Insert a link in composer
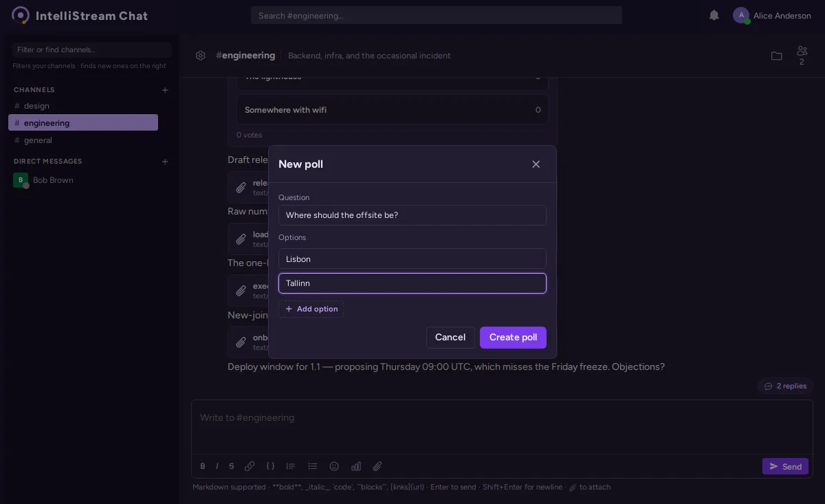Screen dimensions: 825x504 coord(250,466)
